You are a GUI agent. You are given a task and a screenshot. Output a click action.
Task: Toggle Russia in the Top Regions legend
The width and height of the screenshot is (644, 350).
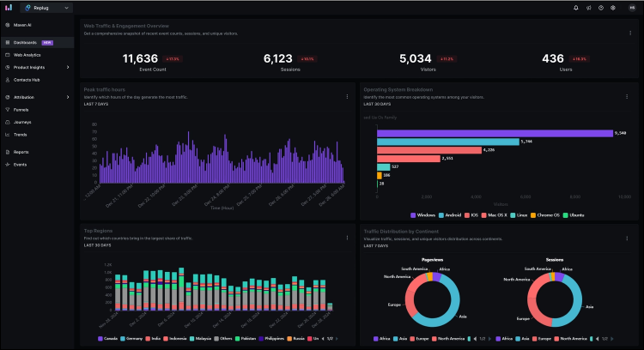click(x=295, y=339)
